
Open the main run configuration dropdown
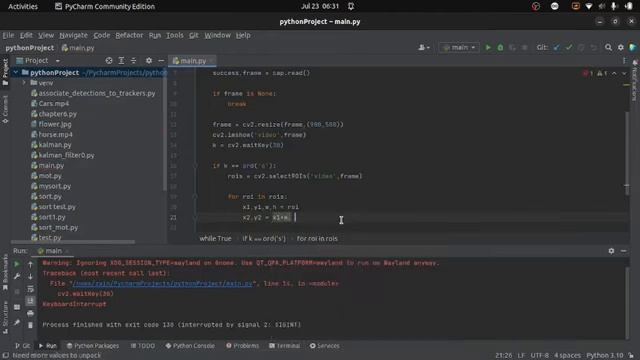coord(459,48)
